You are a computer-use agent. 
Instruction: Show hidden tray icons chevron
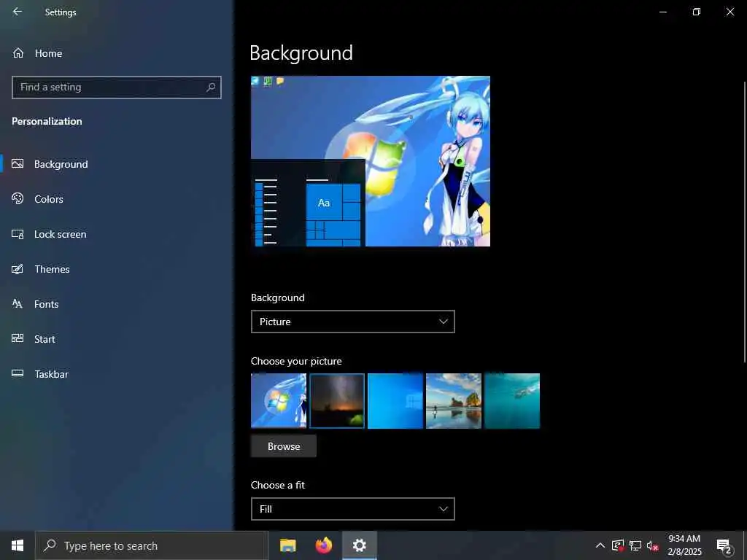click(600, 545)
